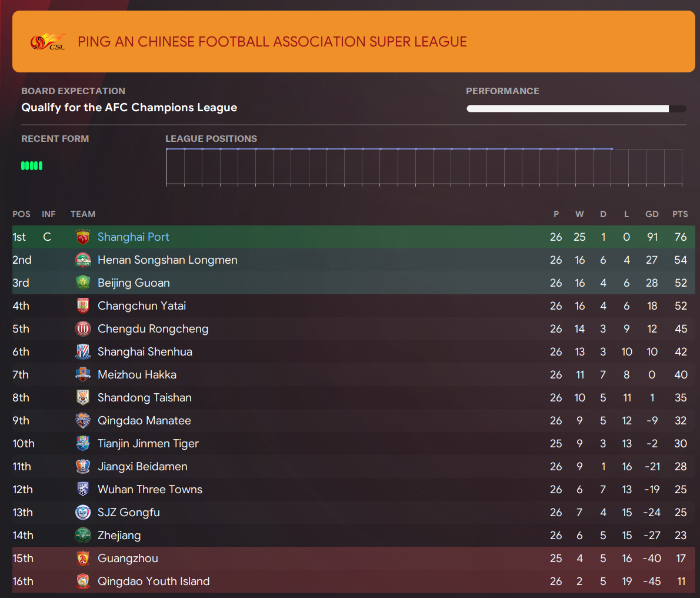Select the Wuhan Three Towns team name
The height and width of the screenshot is (598, 700).
coord(150,490)
